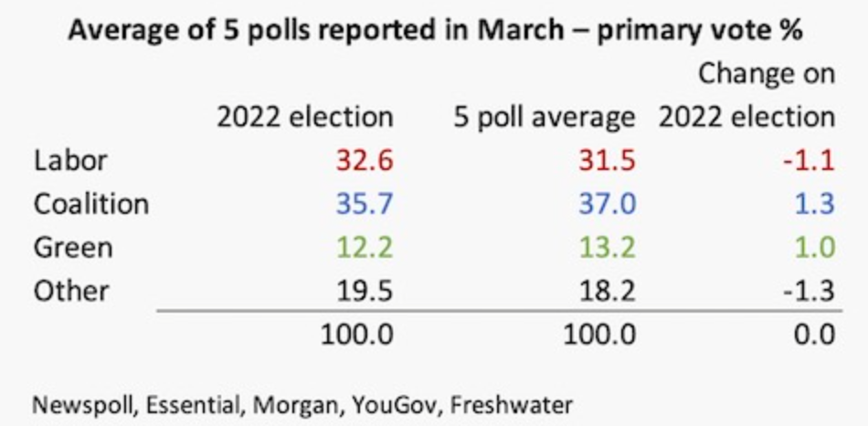Select the "5 poll average" column header

[x=545, y=117]
